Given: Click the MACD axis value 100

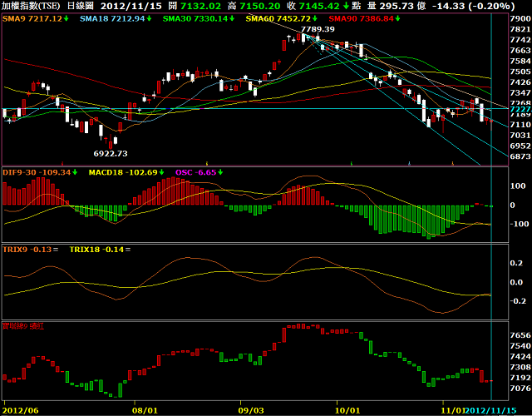Looking at the screenshot, I should coord(518,186).
